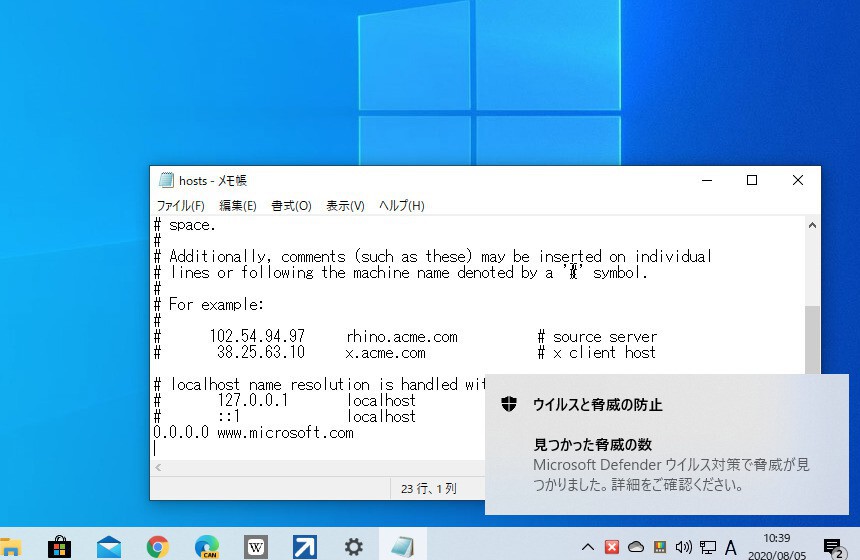Viewport: 860px width, 560px height.
Task: Maximize the hosts Notepad window
Action: [752, 180]
